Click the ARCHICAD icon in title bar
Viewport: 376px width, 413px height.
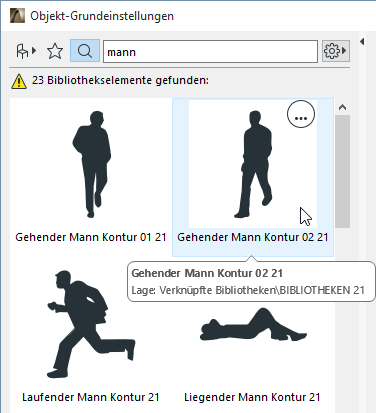(x=17, y=16)
